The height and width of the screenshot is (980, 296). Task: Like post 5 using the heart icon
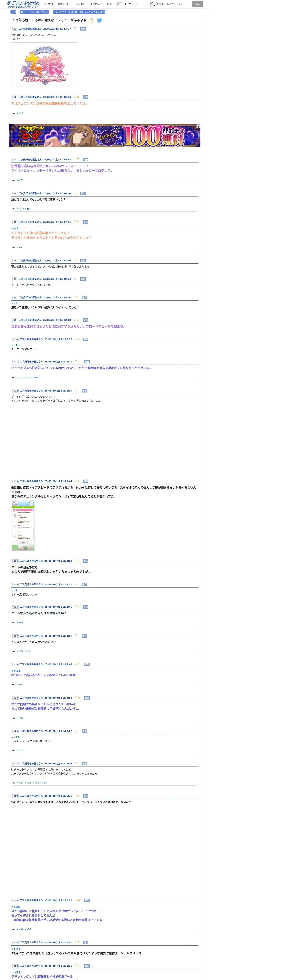[75, 222]
